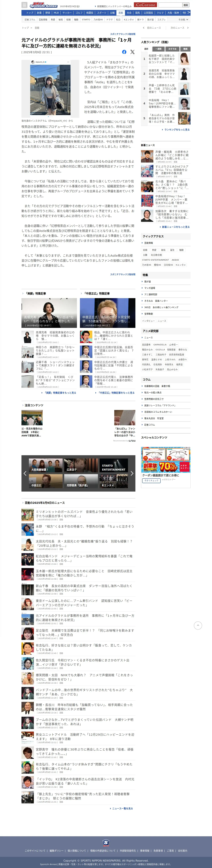Click the CoCorone banner
Screen dimensions: 212x868
(x=145, y=5)
